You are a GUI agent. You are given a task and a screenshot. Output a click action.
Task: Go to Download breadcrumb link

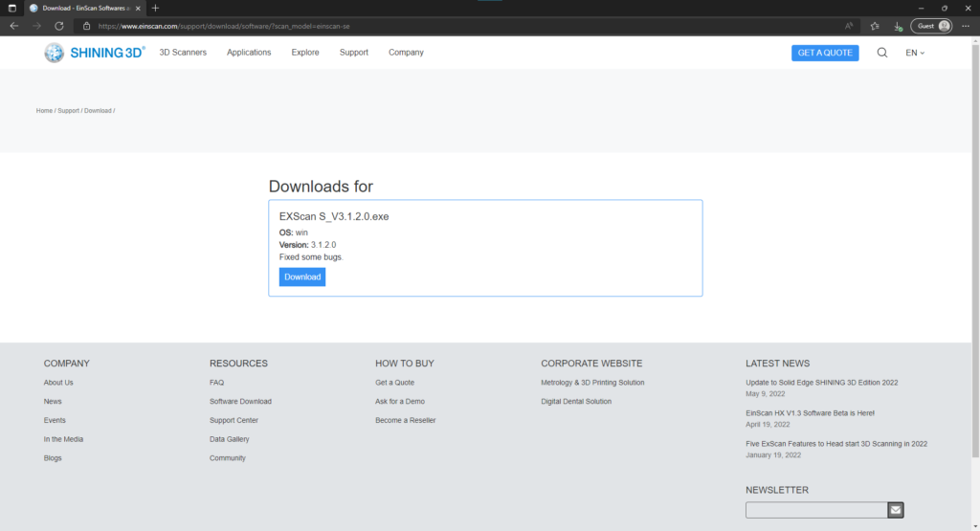pyautogui.click(x=98, y=111)
